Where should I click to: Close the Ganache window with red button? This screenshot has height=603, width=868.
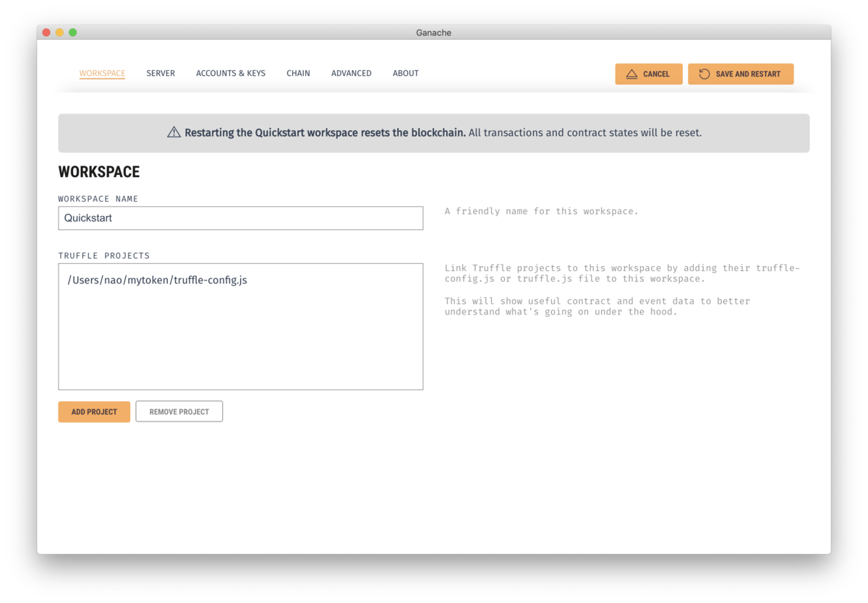(46, 33)
